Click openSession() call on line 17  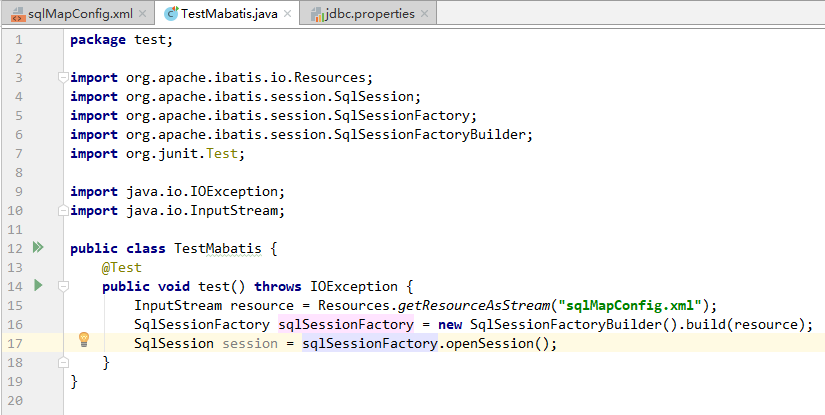tap(497, 343)
